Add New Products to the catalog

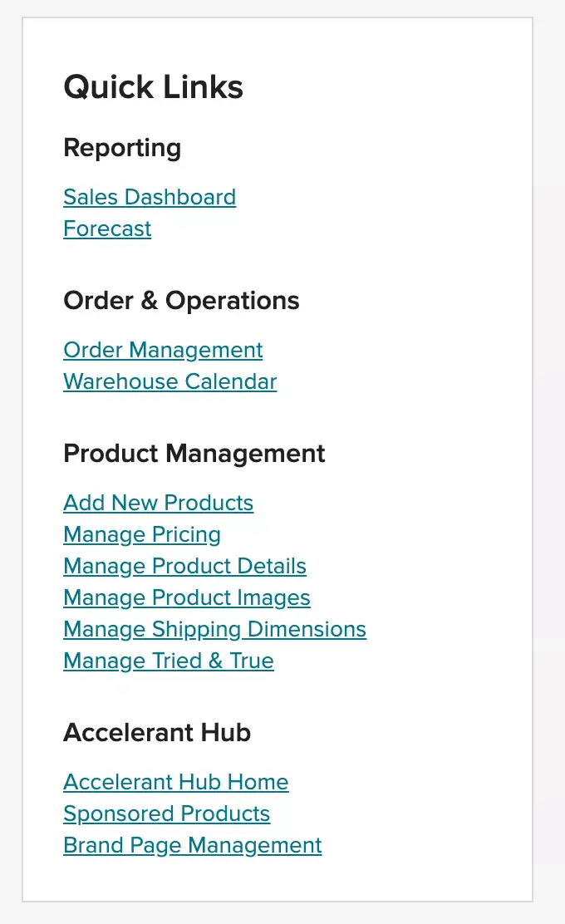pyautogui.click(x=158, y=503)
